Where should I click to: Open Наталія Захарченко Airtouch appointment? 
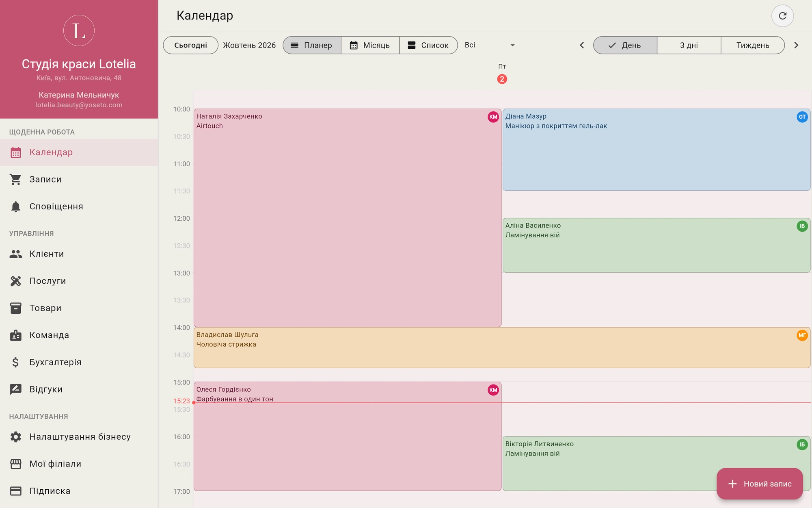click(x=348, y=218)
